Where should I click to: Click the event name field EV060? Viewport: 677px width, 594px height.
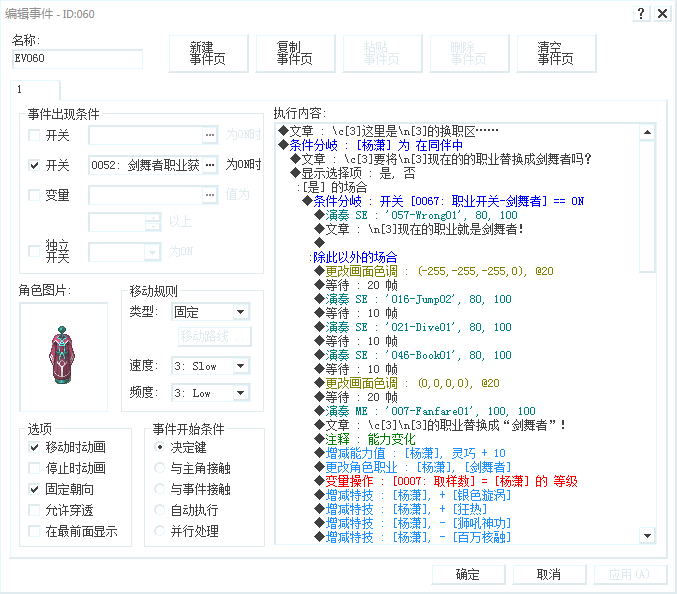point(77,58)
